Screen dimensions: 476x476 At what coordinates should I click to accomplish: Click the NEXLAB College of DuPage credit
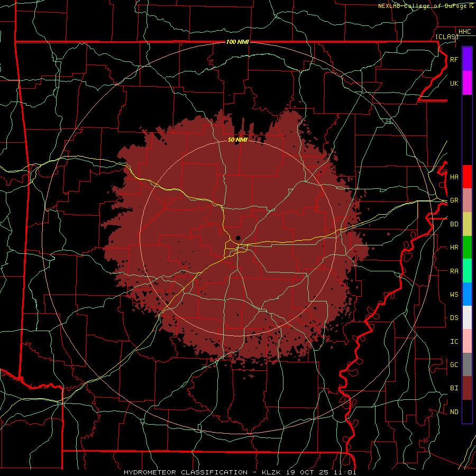click(x=426, y=6)
